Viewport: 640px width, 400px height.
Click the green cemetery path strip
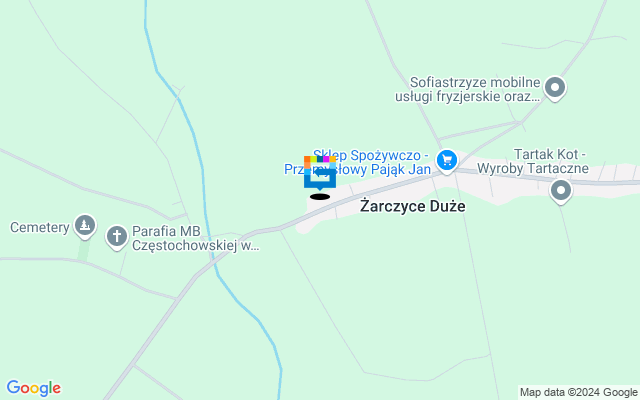(84, 251)
